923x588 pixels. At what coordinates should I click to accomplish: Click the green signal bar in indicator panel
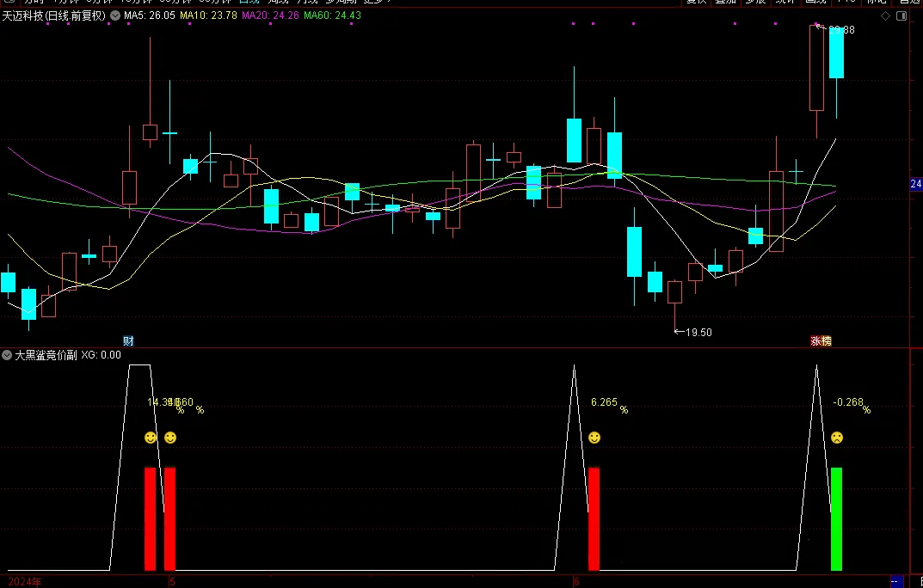[836, 519]
